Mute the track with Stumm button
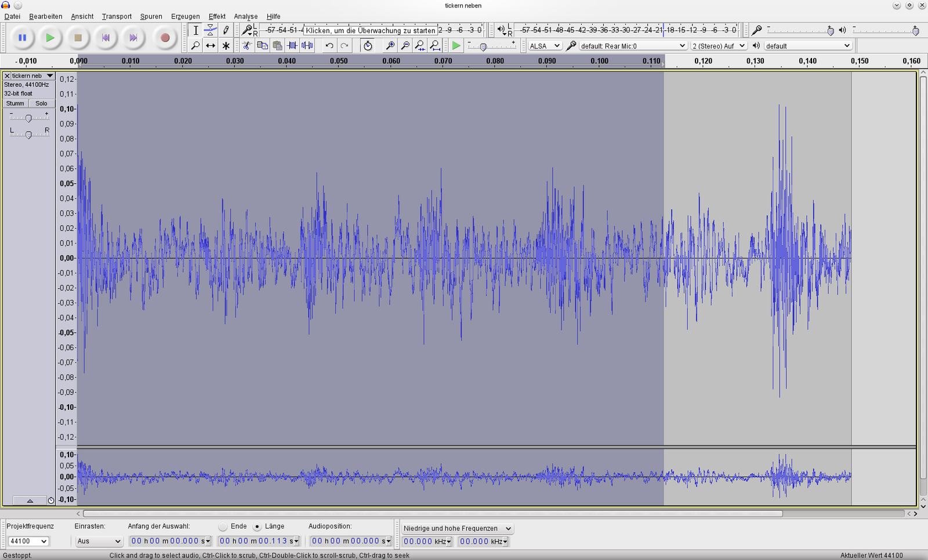Screen dimensions: 928x560 click(16, 103)
